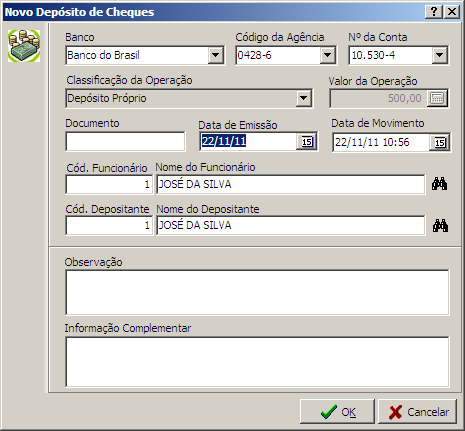The image size is (465, 431).
Task: Click the Cancelar button
Action: click(x=417, y=412)
